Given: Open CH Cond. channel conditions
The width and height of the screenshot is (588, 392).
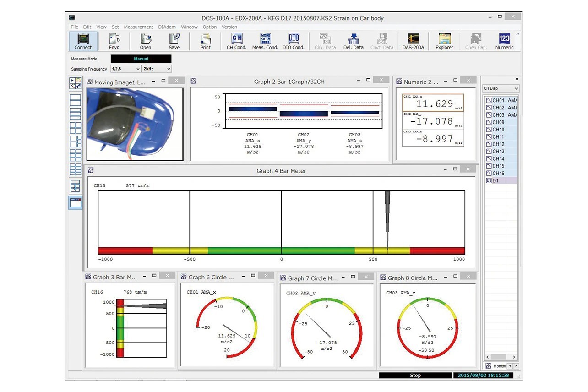Looking at the screenshot, I should tap(237, 41).
